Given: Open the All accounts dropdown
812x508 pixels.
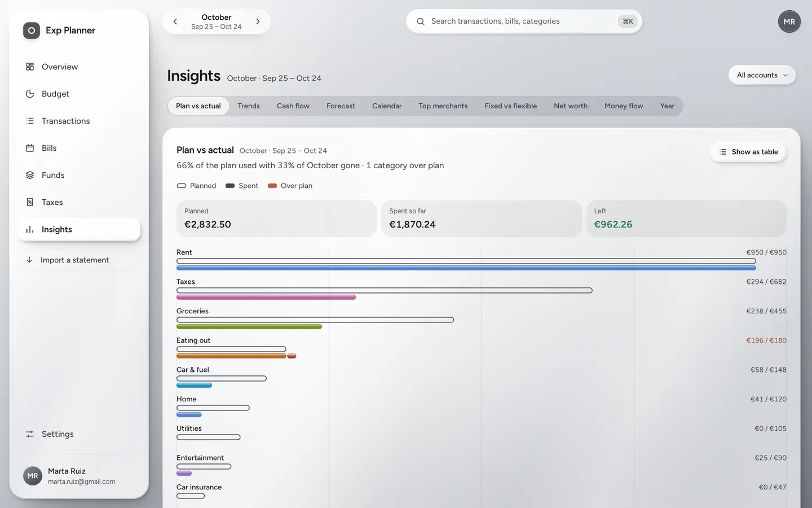Looking at the screenshot, I should point(762,75).
